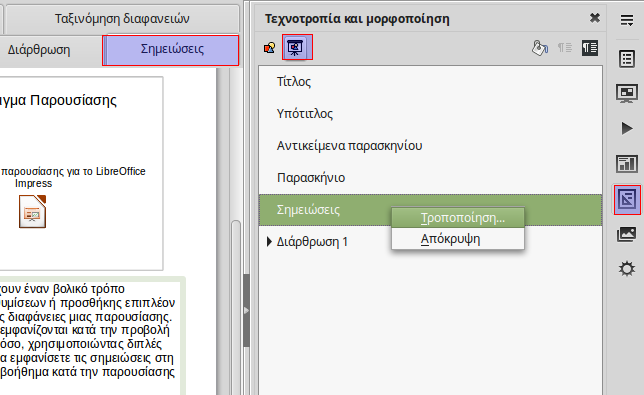Open the Custom Animation sidebar deck
This screenshot has width=644, height=395.
627,129
